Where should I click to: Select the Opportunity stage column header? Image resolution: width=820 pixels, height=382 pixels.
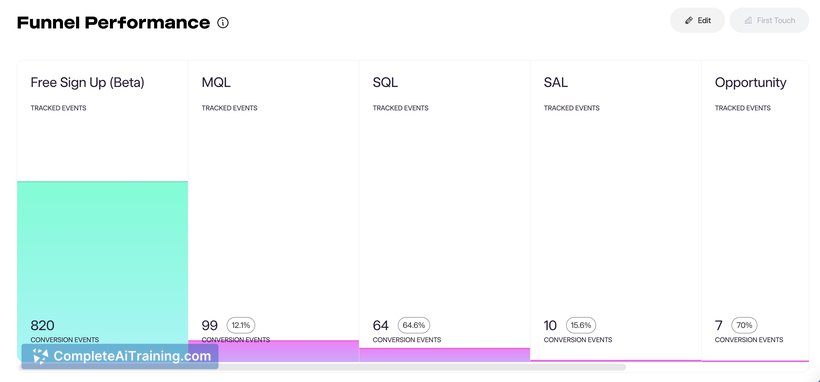pos(750,83)
